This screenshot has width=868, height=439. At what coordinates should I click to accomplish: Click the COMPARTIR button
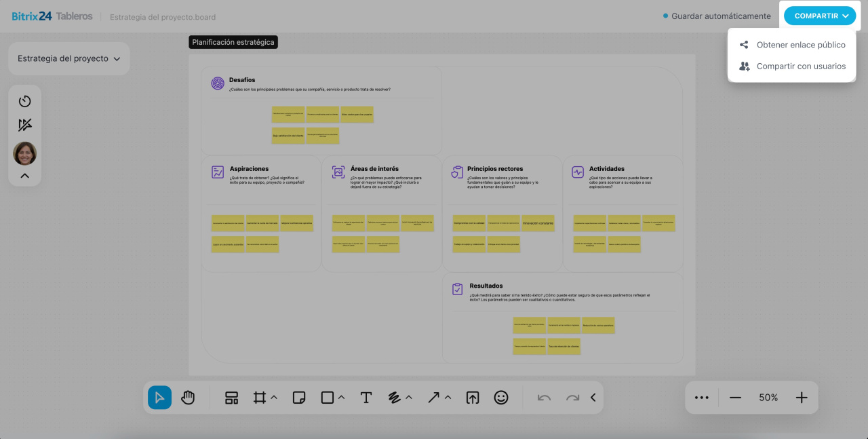pos(819,16)
